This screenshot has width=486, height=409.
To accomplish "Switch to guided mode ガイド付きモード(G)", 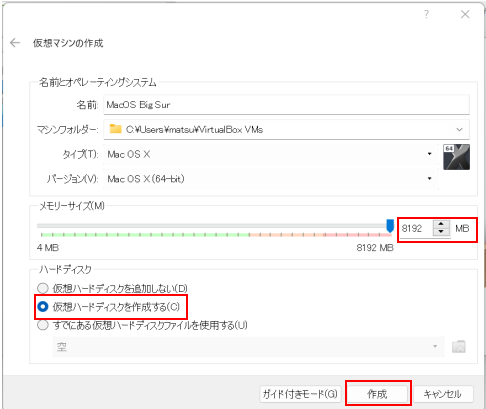I will 299,394.
